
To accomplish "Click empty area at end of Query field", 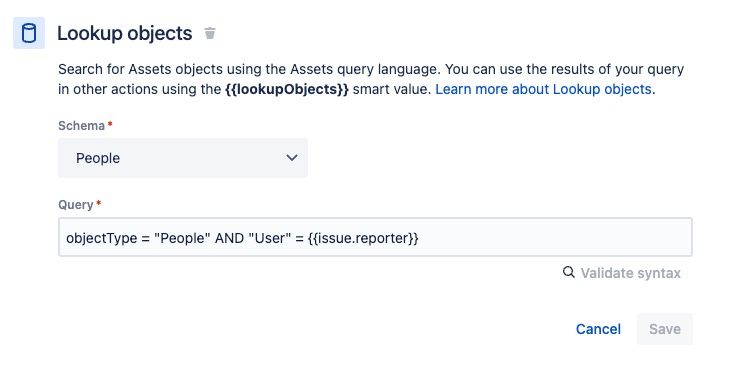I will tap(555, 237).
